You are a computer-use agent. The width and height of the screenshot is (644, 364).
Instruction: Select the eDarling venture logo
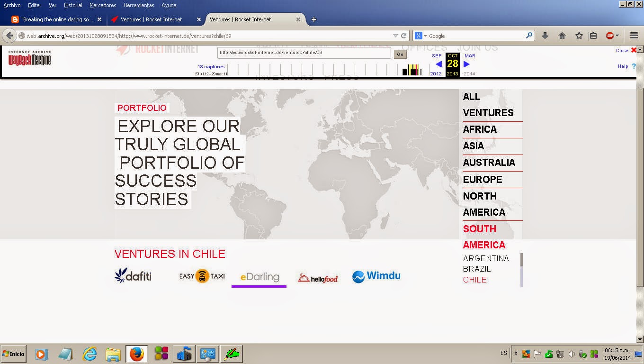coord(259,277)
